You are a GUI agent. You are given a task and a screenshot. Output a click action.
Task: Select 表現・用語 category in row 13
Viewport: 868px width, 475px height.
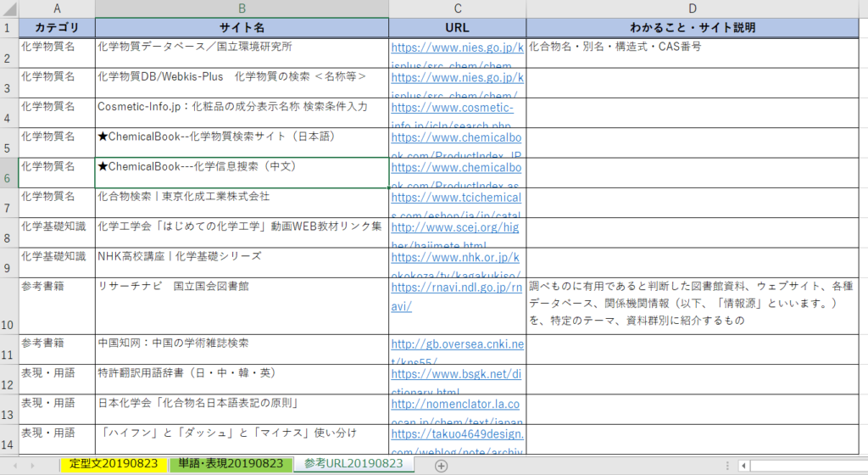(x=57, y=409)
